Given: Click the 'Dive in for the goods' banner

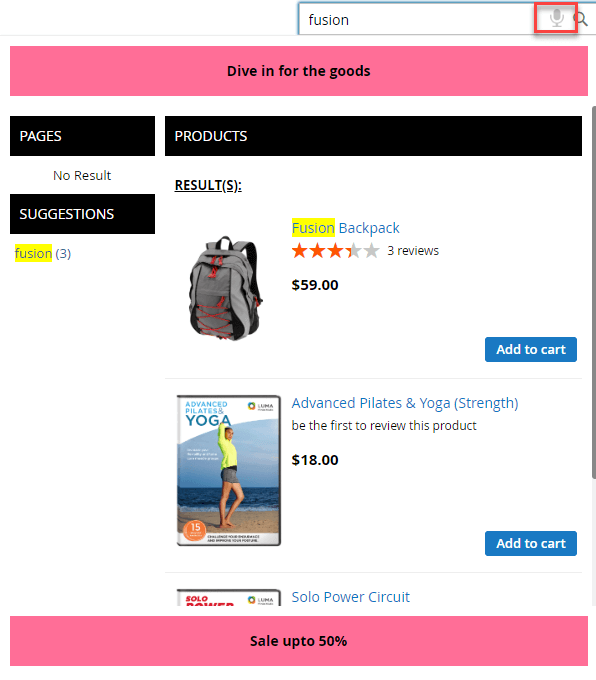Looking at the screenshot, I should point(298,71).
